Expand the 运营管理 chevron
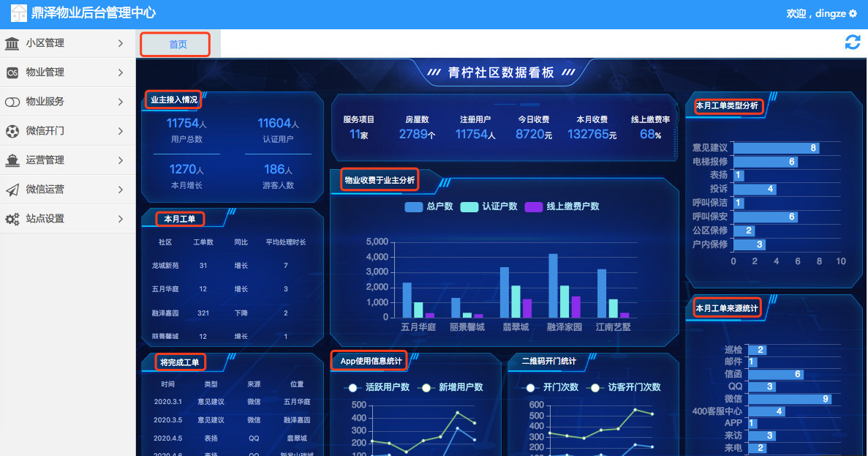This screenshot has width=868, height=456. [121, 161]
